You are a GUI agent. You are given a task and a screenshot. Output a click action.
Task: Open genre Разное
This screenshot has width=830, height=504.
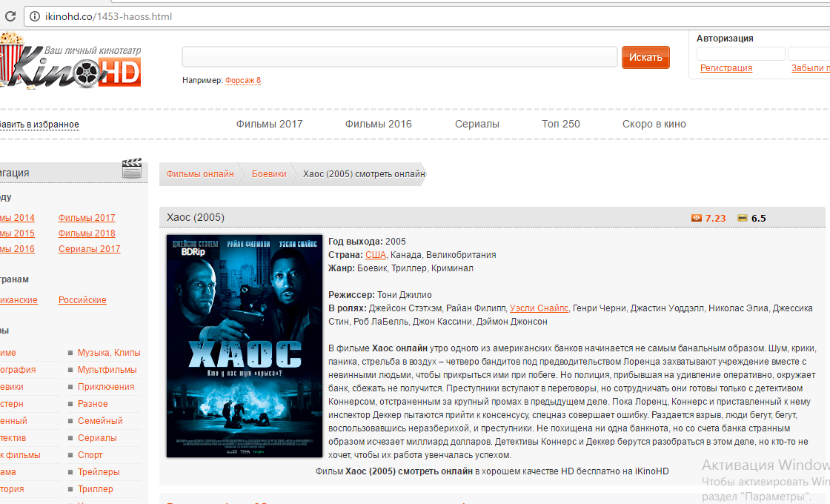(x=93, y=403)
